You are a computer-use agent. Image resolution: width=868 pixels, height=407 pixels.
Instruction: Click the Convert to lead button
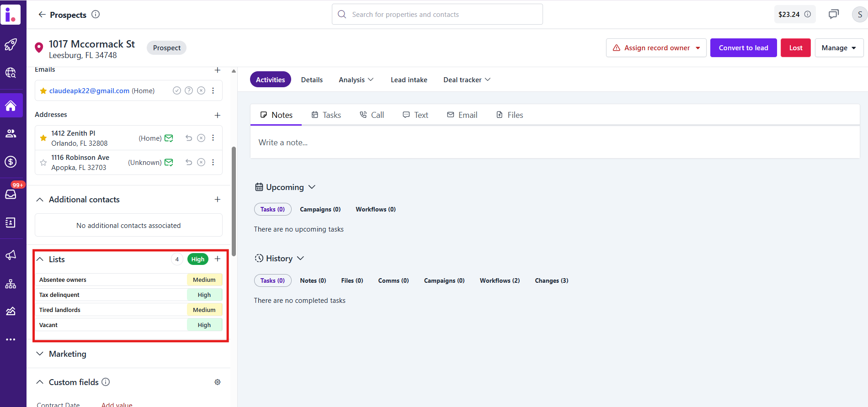tap(743, 48)
